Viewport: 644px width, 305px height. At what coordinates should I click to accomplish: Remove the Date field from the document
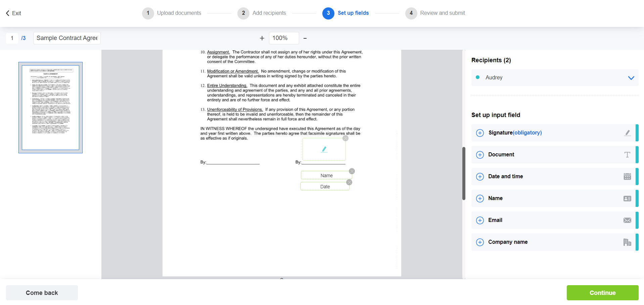coord(349,182)
